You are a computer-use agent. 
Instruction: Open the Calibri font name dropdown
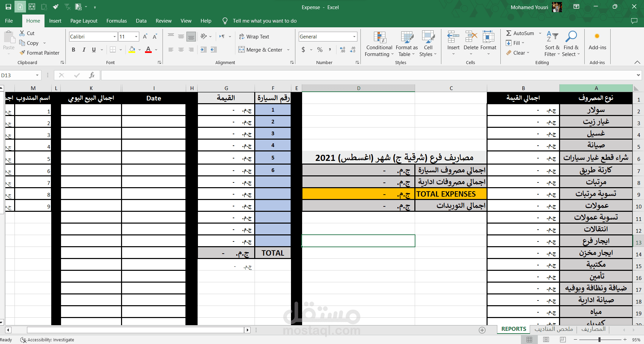[115, 37]
